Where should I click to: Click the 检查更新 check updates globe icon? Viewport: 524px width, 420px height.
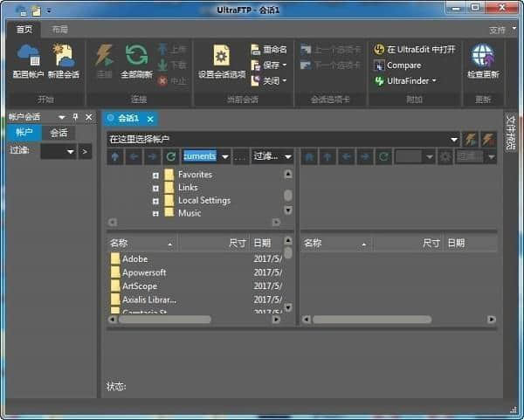482,56
